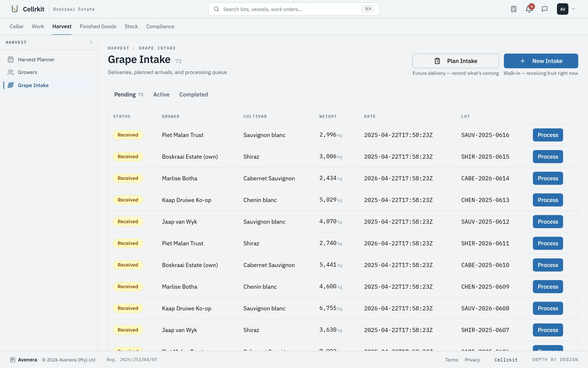Click weight 4,070 kg cell

331,221
